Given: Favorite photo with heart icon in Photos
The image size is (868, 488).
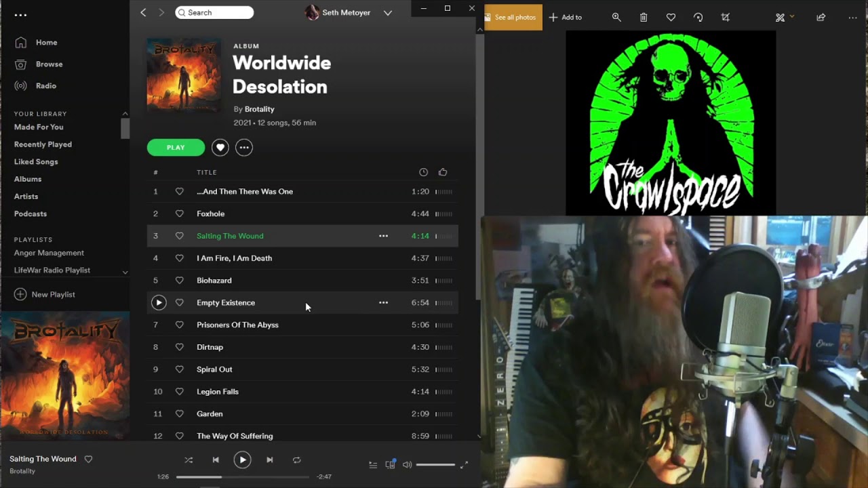Looking at the screenshot, I should (x=671, y=17).
